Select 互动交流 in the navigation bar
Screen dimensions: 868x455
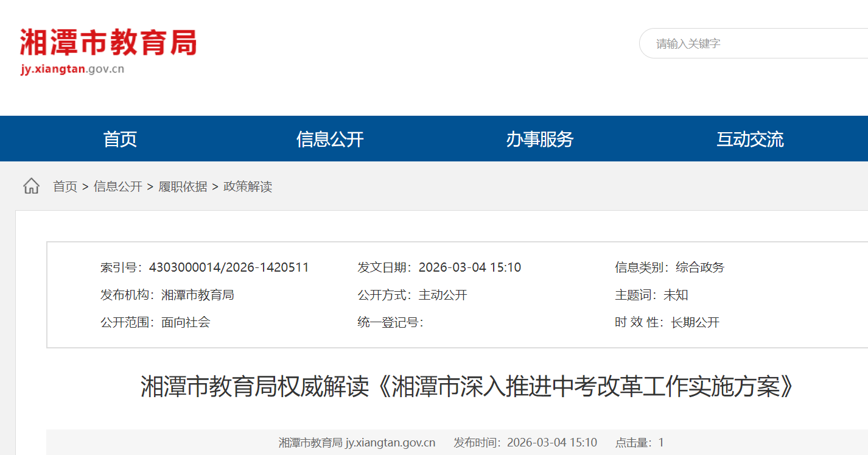(x=750, y=139)
